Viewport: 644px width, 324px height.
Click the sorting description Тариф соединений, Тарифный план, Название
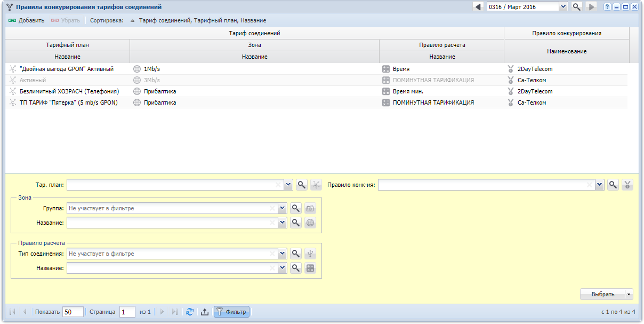(x=203, y=20)
